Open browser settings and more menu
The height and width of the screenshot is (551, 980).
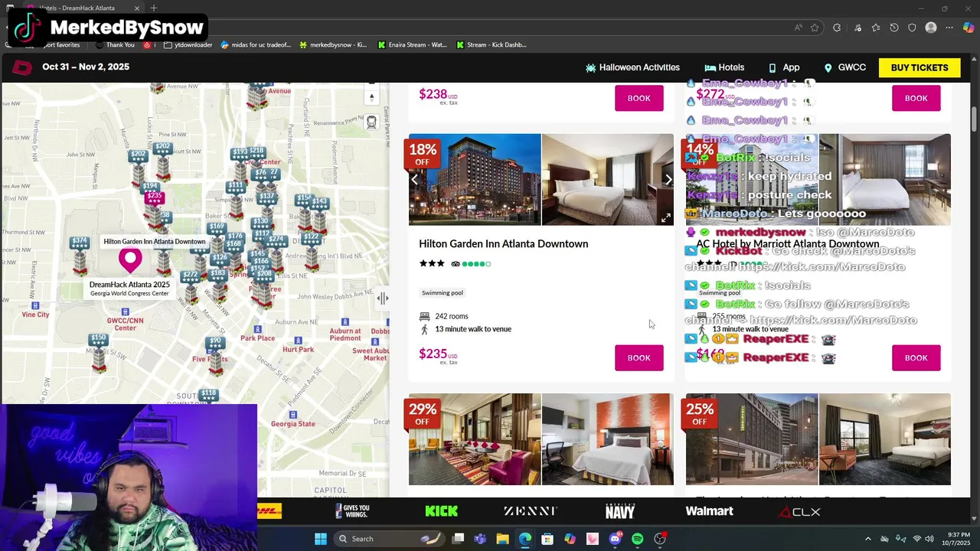click(x=949, y=28)
